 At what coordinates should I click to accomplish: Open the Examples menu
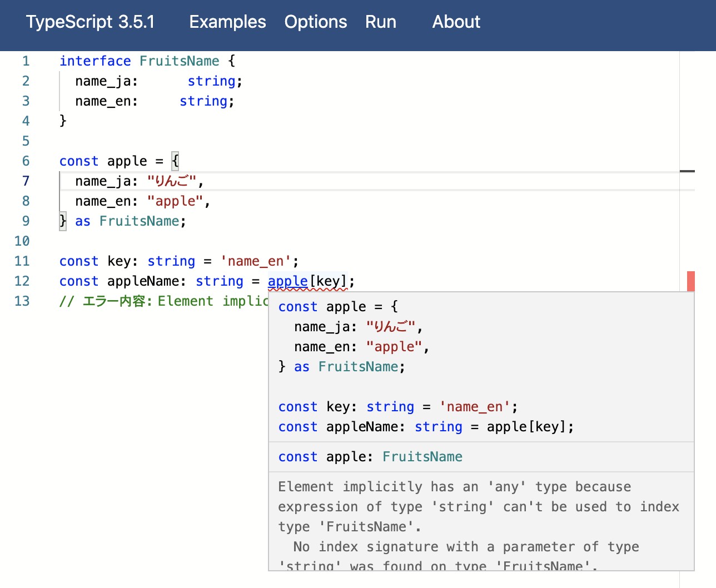(x=227, y=22)
